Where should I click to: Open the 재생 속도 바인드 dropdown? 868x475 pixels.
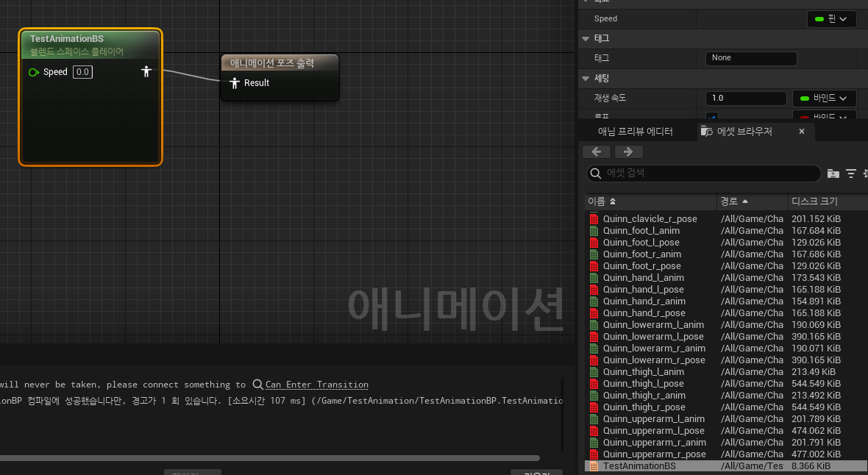click(x=825, y=99)
